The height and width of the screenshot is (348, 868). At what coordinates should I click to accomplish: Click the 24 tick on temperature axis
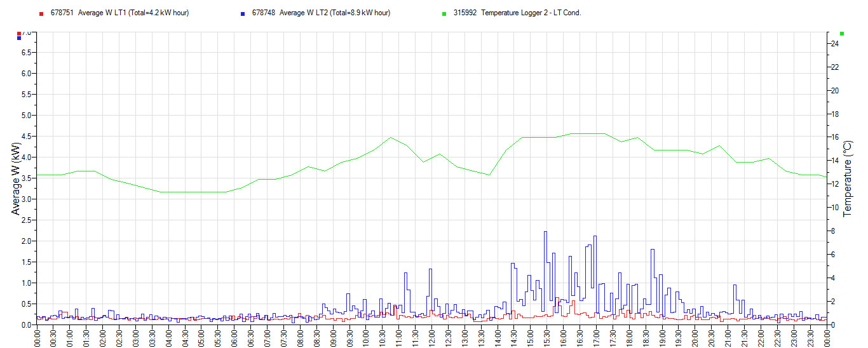[x=836, y=44]
